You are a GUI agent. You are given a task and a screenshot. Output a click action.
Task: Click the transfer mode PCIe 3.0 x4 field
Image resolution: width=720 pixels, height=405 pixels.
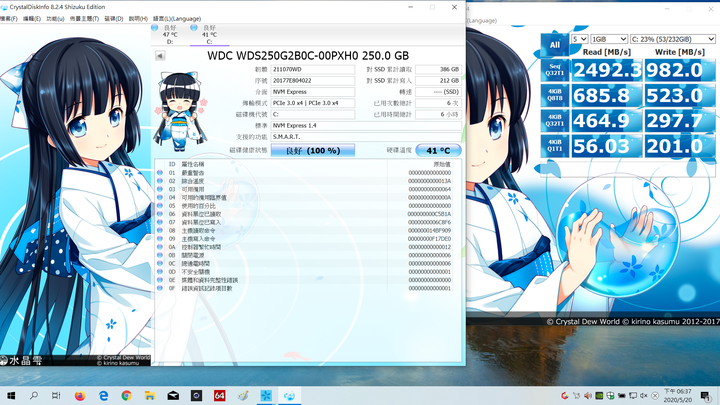[x=313, y=103]
